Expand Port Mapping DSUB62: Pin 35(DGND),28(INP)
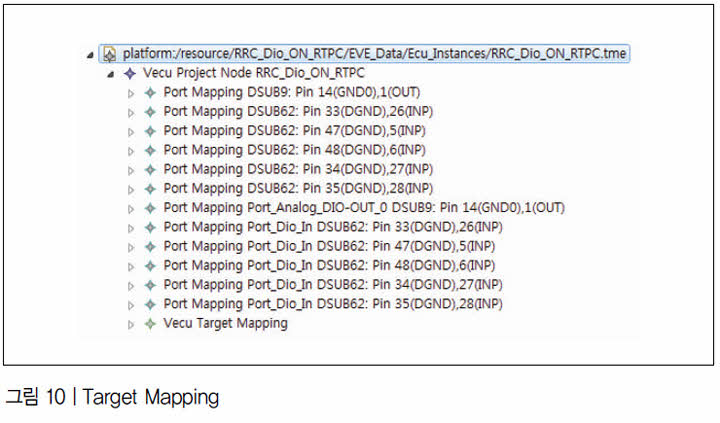This screenshot has width=720, height=423. (x=131, y=190)
